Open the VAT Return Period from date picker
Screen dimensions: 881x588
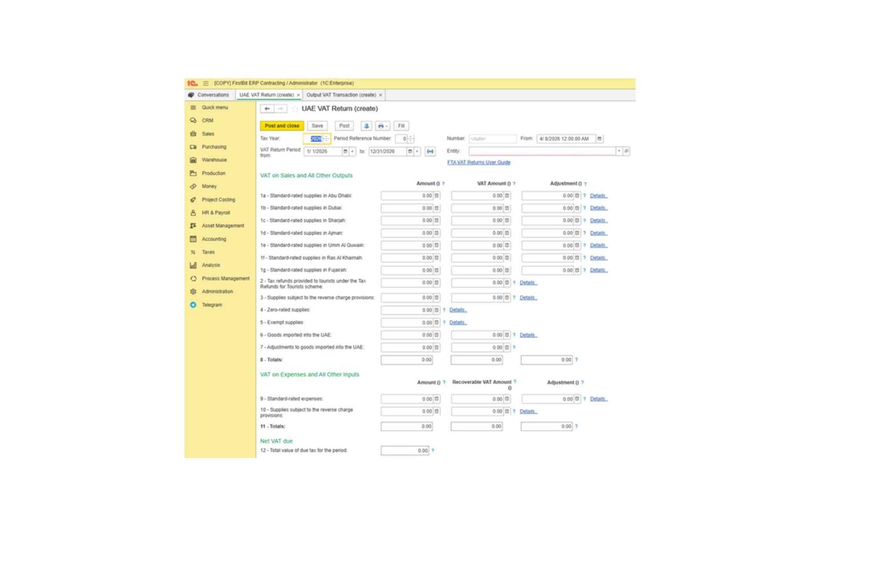(x=347, y=151)
